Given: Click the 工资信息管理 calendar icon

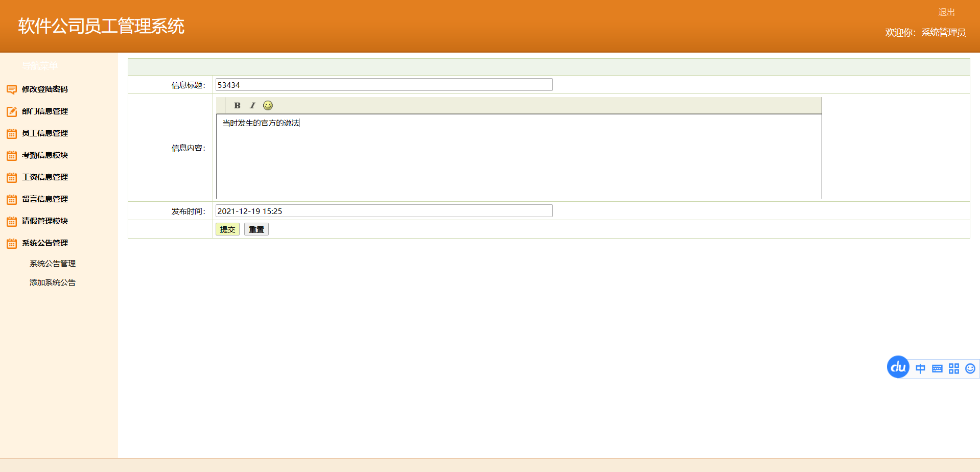Looking at the screenshot, I should tap(12, 177).
